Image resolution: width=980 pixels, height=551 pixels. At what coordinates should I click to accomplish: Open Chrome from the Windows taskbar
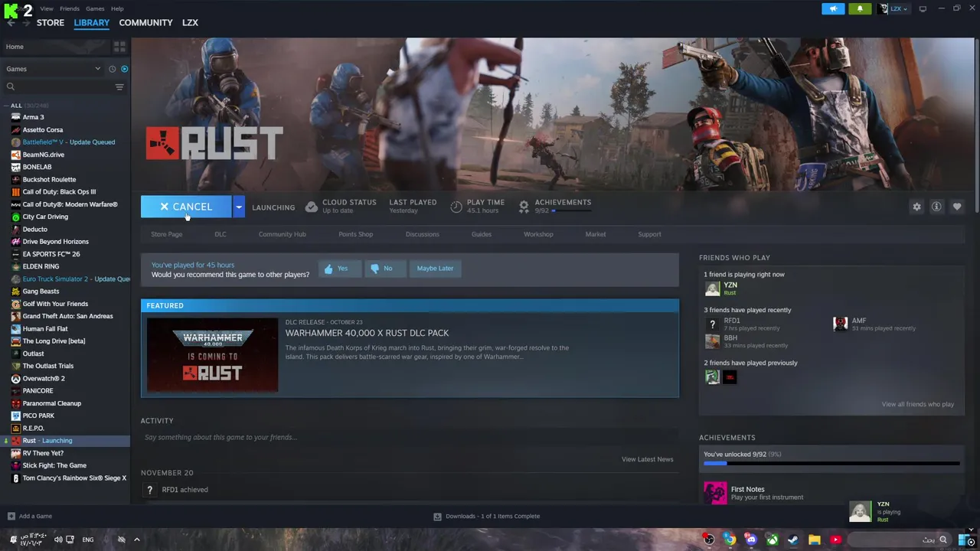point(730,540)
